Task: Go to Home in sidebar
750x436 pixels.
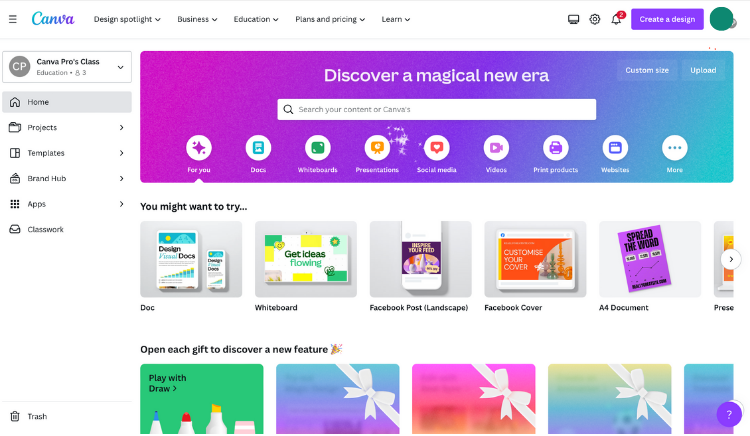Action: (x=67, y=102)
